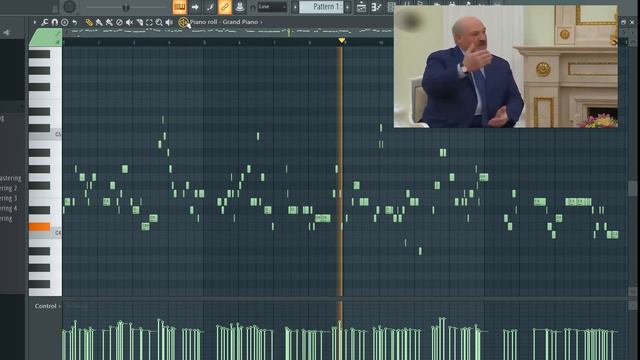Select the 'ering 2' item in sidebar
The width and height of the screenshot is (640, 360).
click(9, 188)
